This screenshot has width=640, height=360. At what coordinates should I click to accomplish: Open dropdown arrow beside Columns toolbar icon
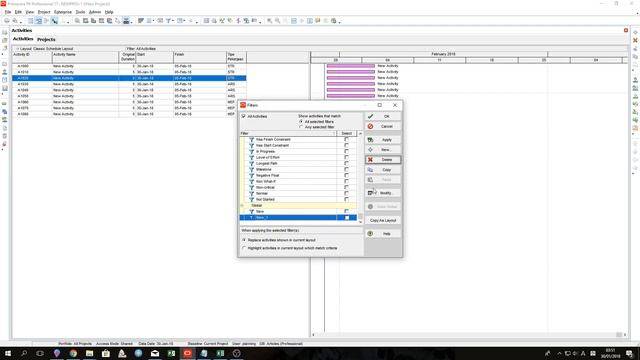[153, 21]
